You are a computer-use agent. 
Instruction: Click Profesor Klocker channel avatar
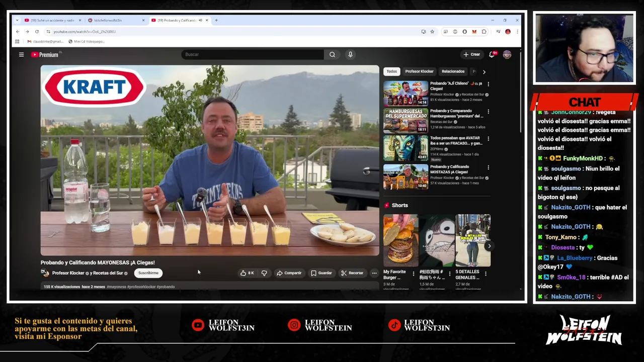pyautogui.click(x=45, y=273)
